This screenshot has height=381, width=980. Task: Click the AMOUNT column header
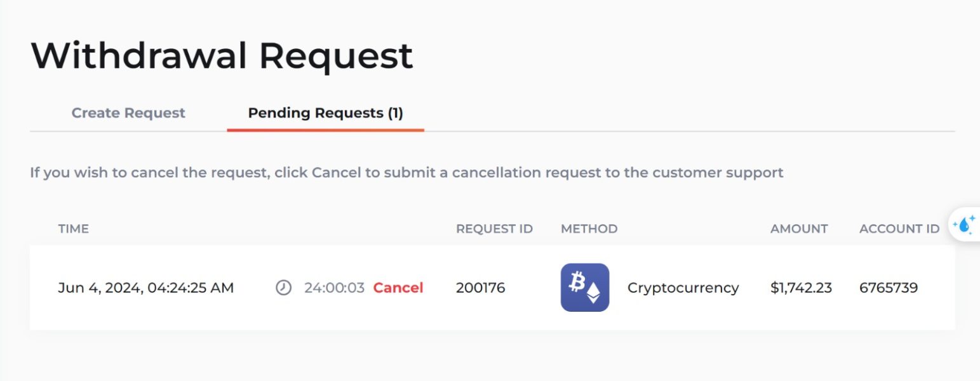[799, 229]
